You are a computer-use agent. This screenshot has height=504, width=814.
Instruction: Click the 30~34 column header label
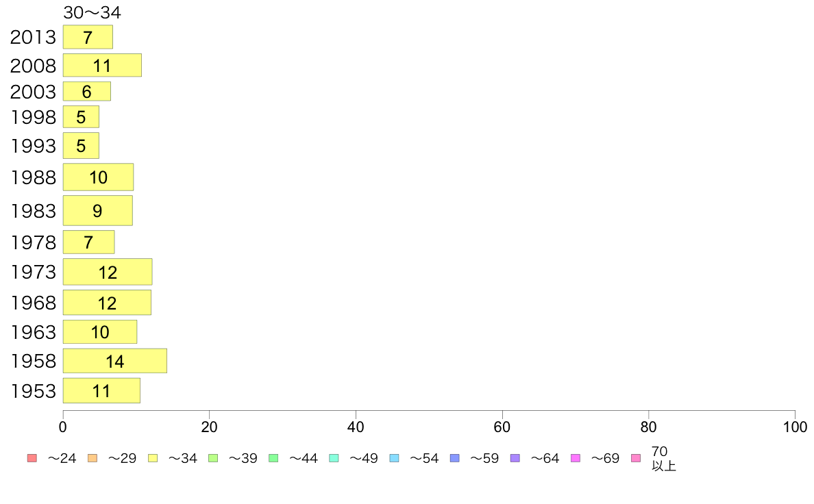point(92,12)
